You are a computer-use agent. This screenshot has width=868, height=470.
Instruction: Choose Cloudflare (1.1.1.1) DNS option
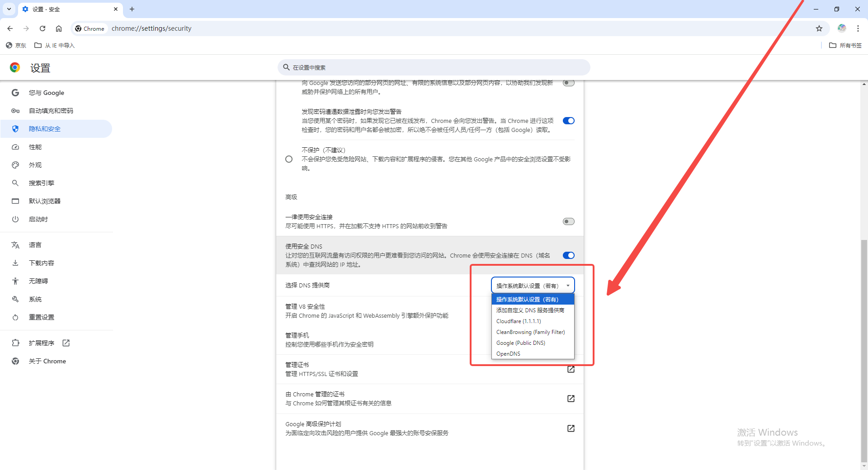point(533,321)
